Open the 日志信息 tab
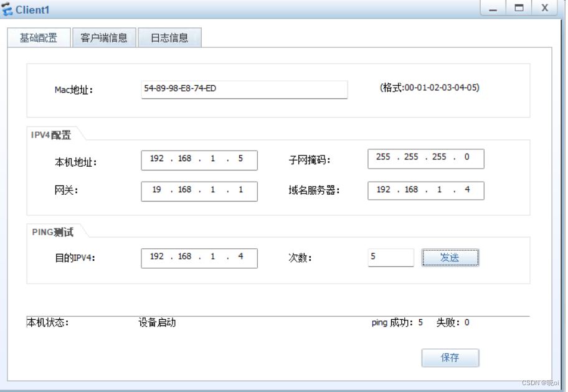The image size is (568, 392). point(169,37)
